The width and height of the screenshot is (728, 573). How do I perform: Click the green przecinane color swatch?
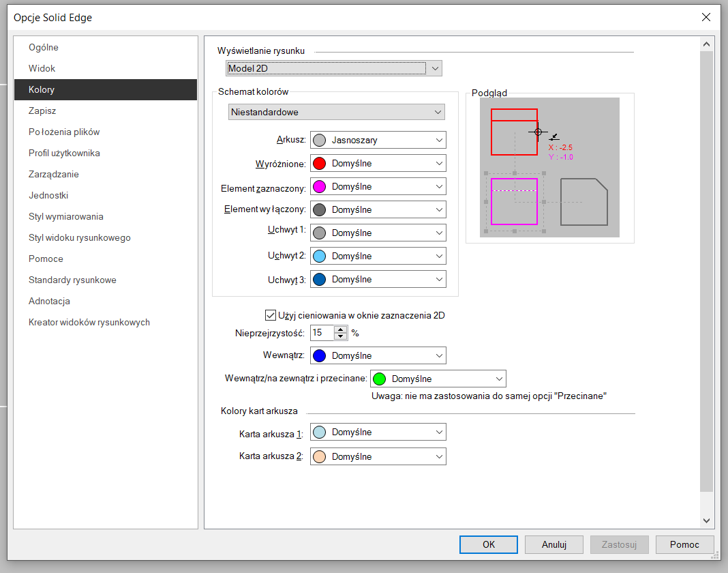click(x=379, y=379)
